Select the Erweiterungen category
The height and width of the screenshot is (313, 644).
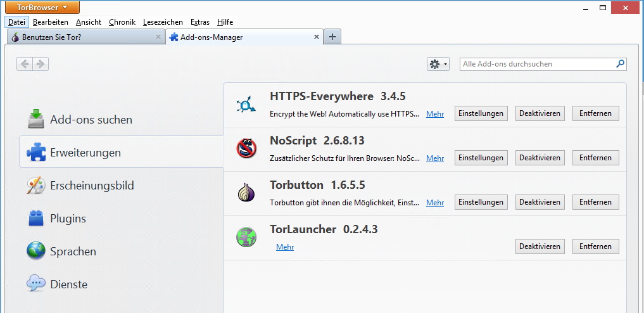(x=121, y=153)
